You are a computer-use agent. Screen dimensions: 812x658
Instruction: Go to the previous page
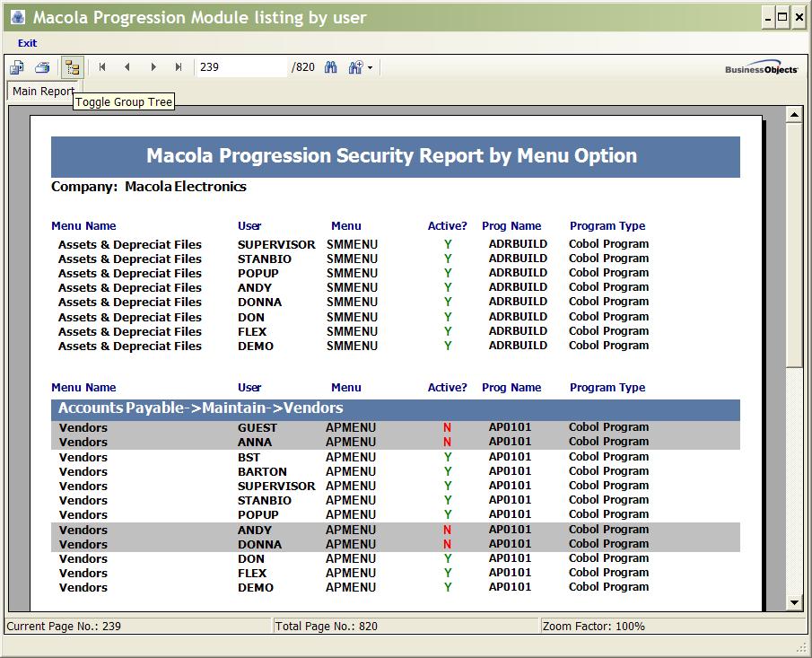(x=127, y=66)
